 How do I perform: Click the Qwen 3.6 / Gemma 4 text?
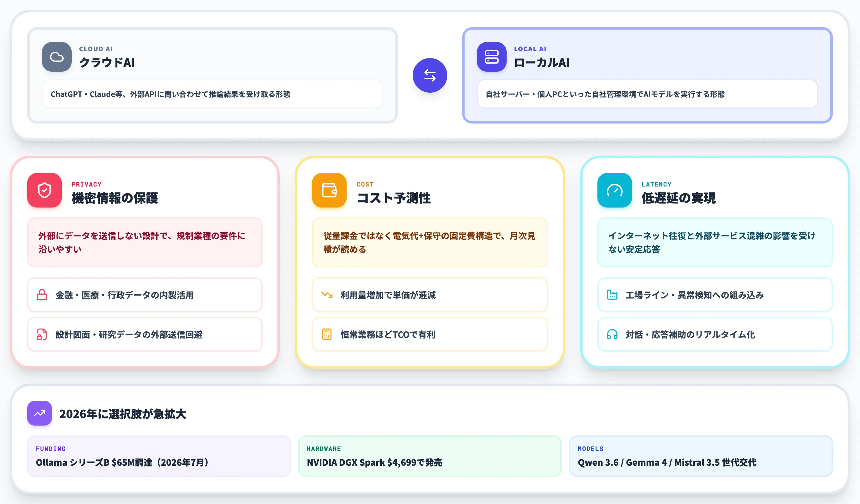[x=667, y=463]
